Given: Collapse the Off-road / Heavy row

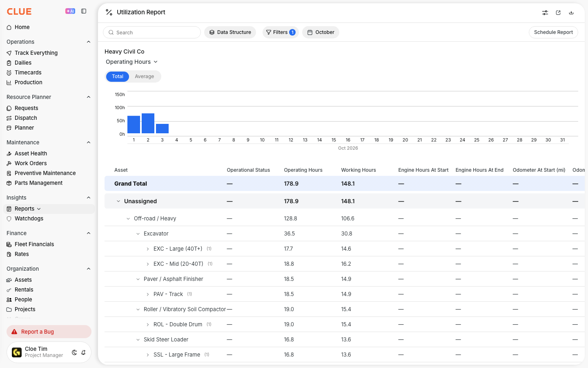Looking at the screenshot, I should [x=128, y=219].
